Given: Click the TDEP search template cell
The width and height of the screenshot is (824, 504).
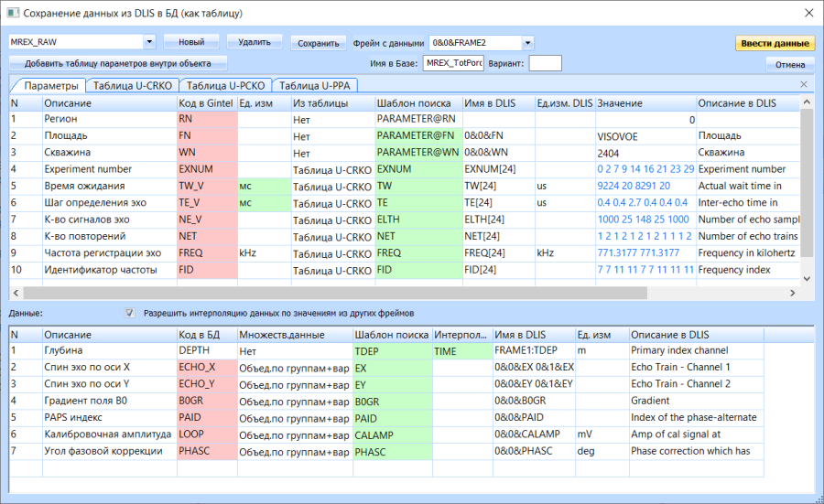Looking at the screenshot, I should 393,351.
